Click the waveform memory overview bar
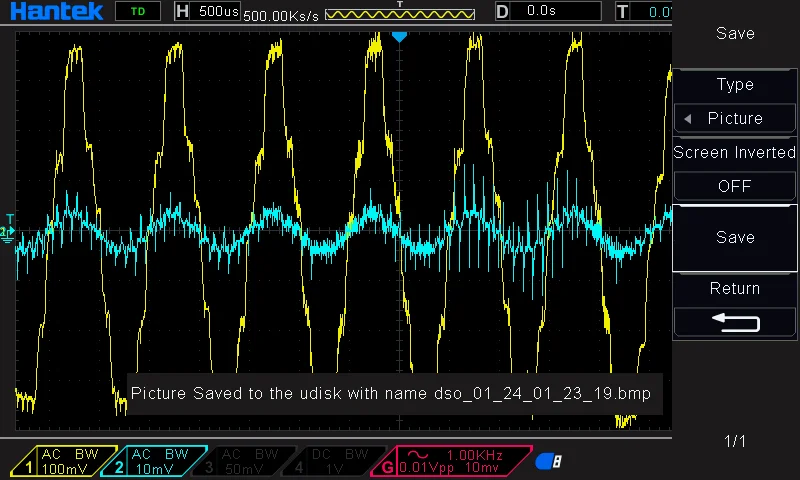The width and height of the screenshot is (800, 480). 400,14
